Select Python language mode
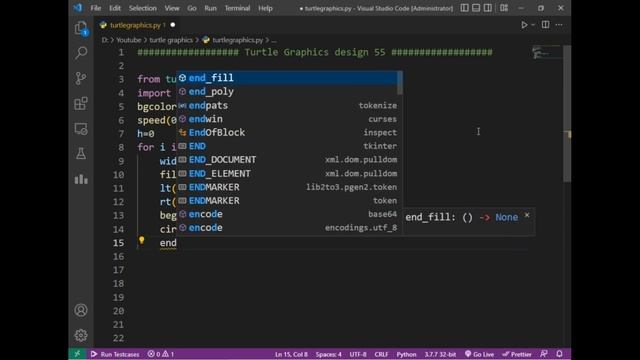Screen dimensions: 640x360 406,354
